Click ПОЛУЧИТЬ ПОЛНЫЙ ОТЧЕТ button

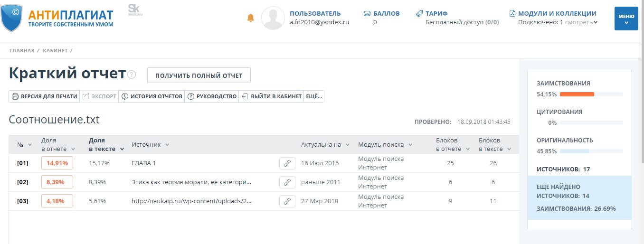tap(199, 75)
